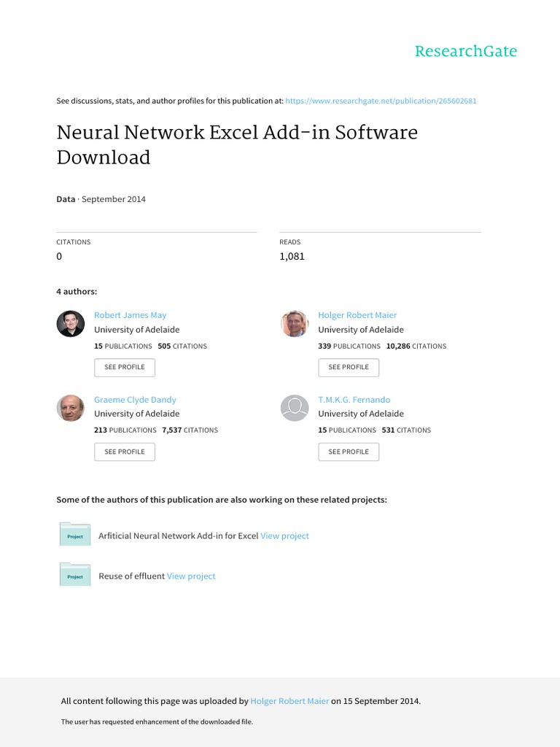
Task: Open uploader Holger Robert Maier link in footer
Action: [289, 701]
